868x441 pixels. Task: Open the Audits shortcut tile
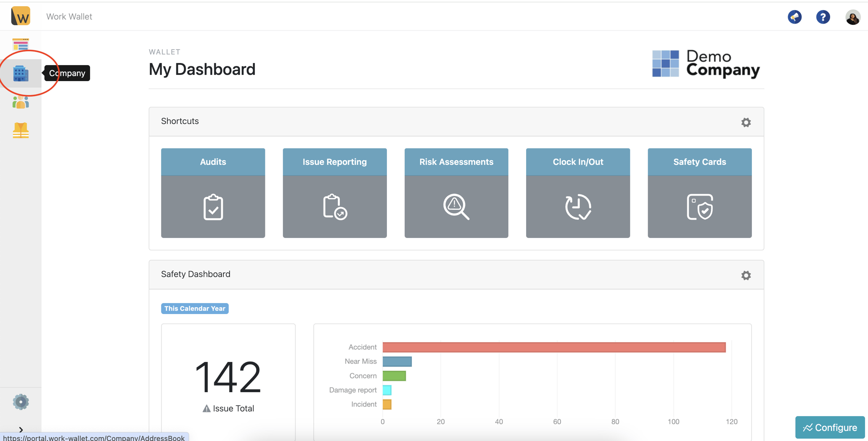(213, 193)
